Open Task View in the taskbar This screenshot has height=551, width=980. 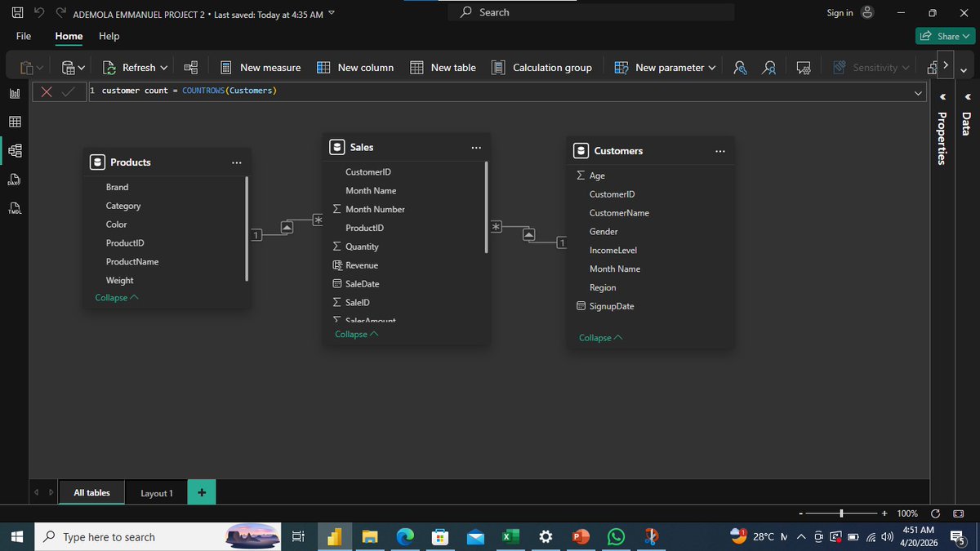pos(297,536)
